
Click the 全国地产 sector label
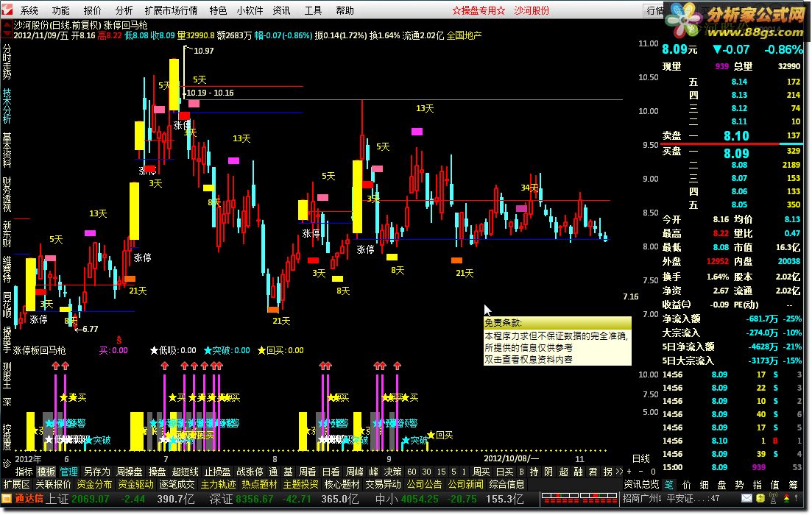(x=464, y=35)
